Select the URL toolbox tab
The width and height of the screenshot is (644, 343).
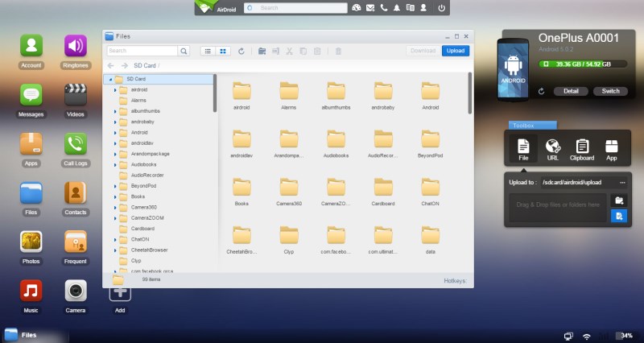coord(553,149)
